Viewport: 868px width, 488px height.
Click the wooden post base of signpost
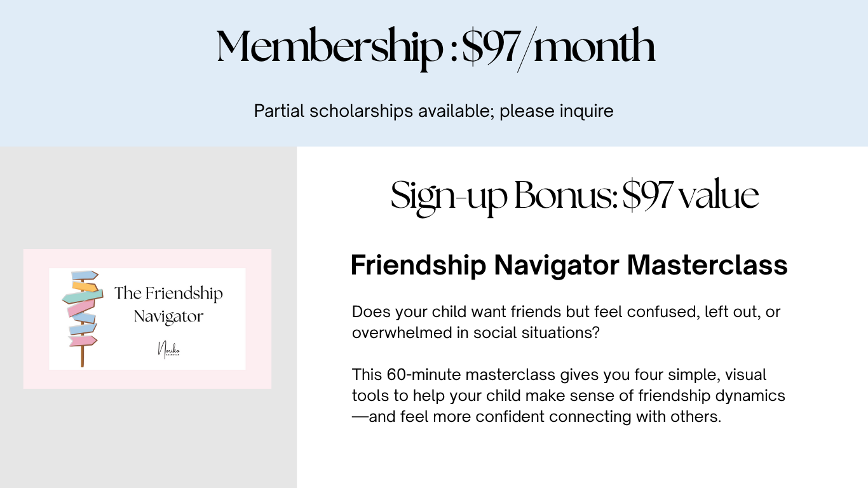pyautogui.click(x=83, y=356)
